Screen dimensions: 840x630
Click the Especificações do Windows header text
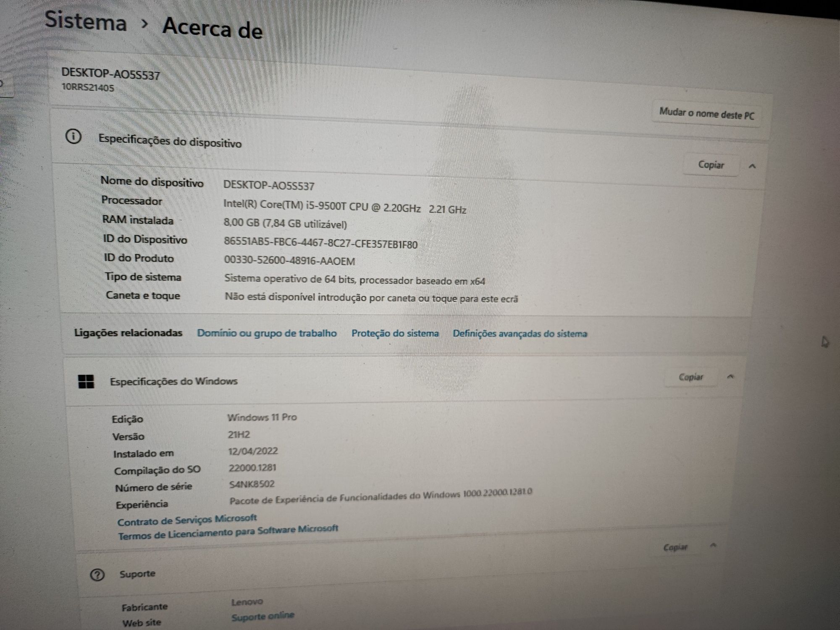173,381
